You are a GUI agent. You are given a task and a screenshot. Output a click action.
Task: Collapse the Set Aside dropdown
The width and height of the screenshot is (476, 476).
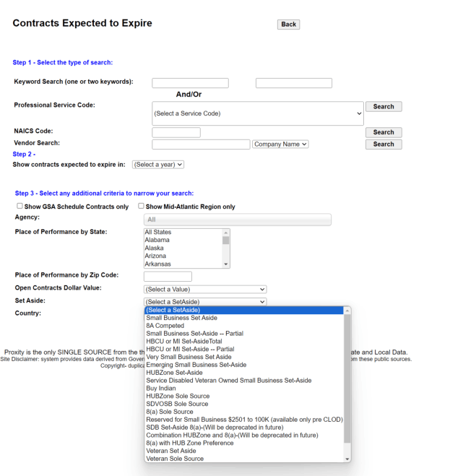(205, 302)
